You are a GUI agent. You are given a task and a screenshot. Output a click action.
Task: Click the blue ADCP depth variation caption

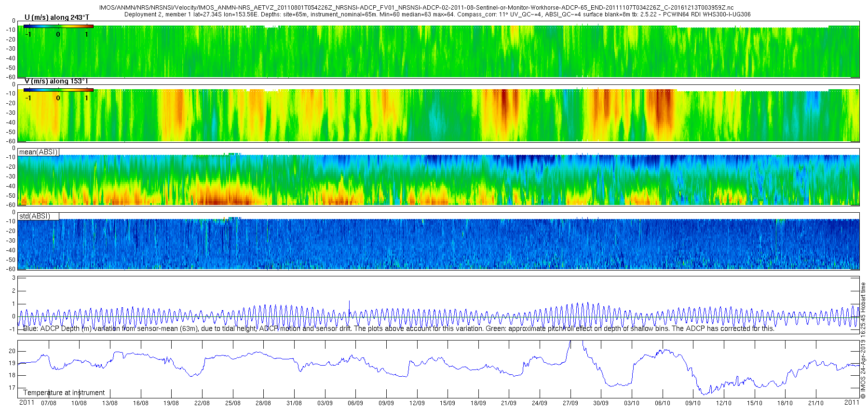(x=399, y=328)
